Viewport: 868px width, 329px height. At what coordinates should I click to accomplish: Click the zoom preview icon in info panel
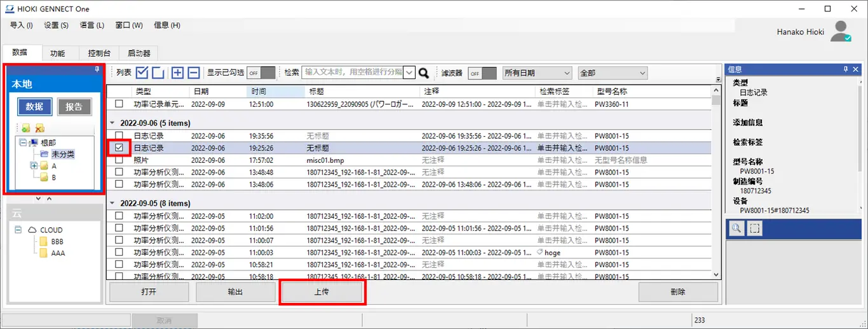pos(736,229)
